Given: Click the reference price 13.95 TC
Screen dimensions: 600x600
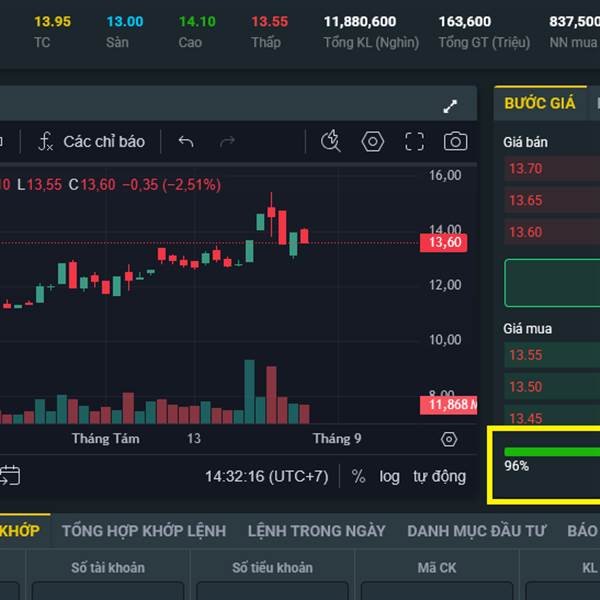Looking at the screenshot, I should coord(52,22).
